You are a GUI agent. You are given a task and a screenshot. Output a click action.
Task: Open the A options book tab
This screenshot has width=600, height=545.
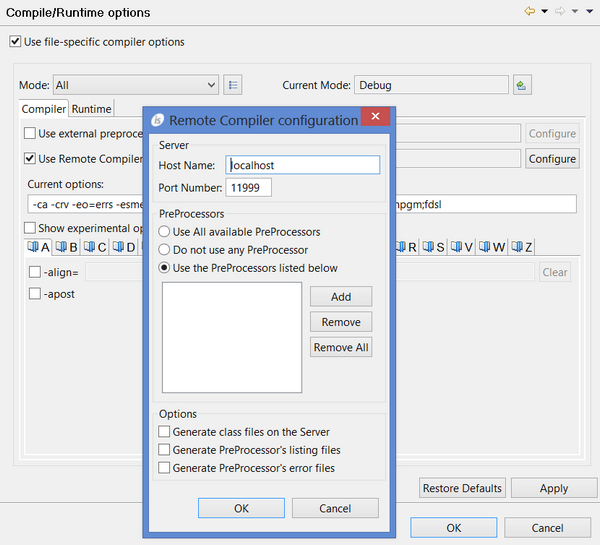tap(39, 247)
